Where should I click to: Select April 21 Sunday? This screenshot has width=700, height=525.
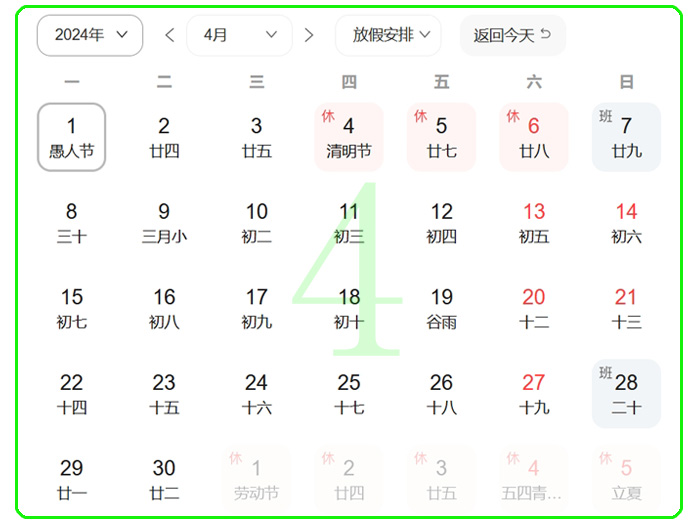pyautogui.click(x=626, y=308)
